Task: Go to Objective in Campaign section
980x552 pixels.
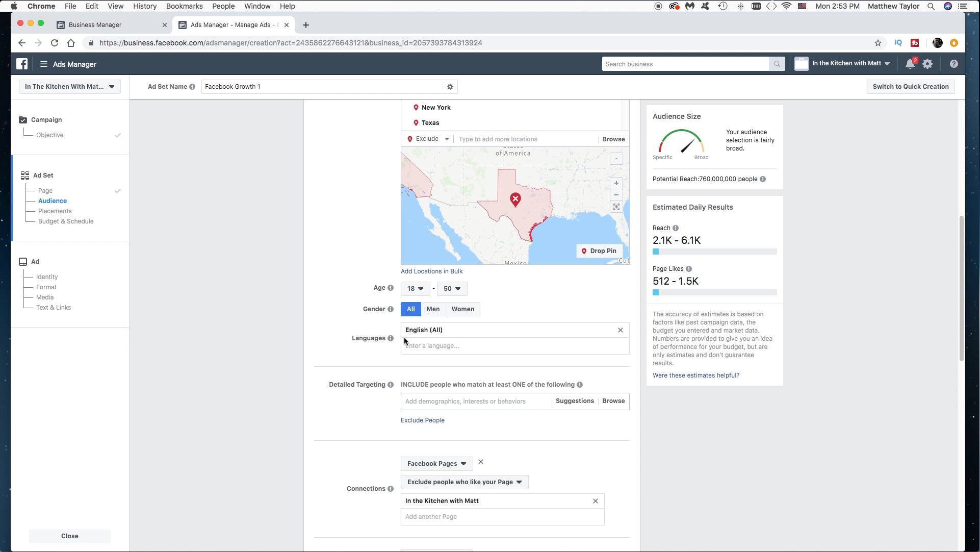Action: pos(50,135)
